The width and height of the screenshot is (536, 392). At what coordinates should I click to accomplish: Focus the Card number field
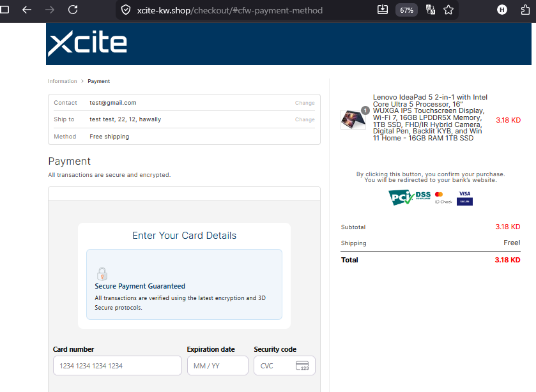(x=118, y=366)
